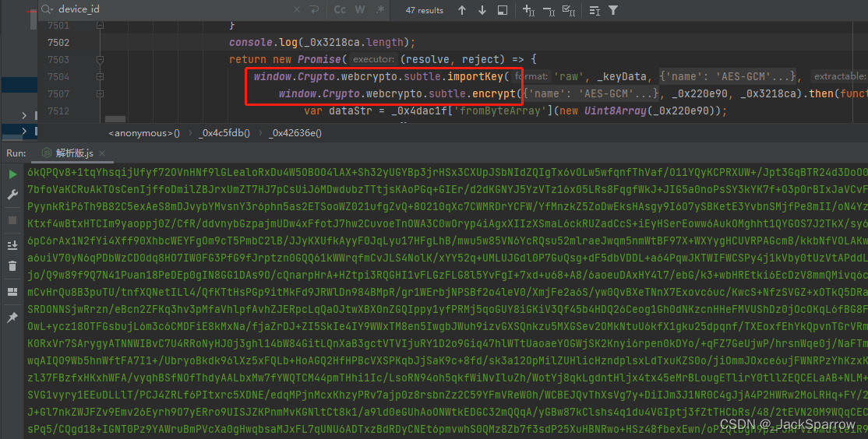
Task: Click the _keyData argument
Action: click(622, 76)
